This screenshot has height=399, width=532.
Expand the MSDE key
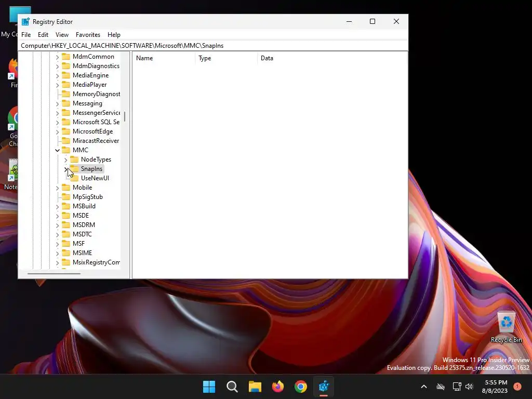pos(57,216)
